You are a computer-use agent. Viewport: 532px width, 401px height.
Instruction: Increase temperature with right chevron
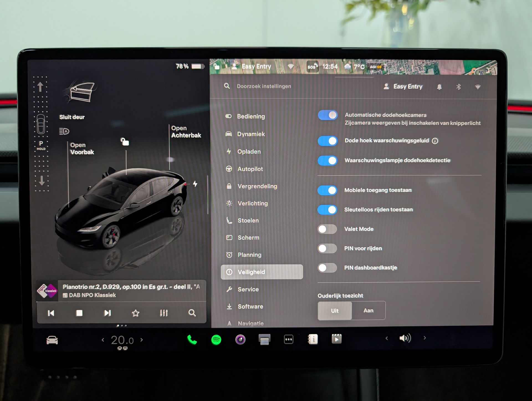point(142,340)
